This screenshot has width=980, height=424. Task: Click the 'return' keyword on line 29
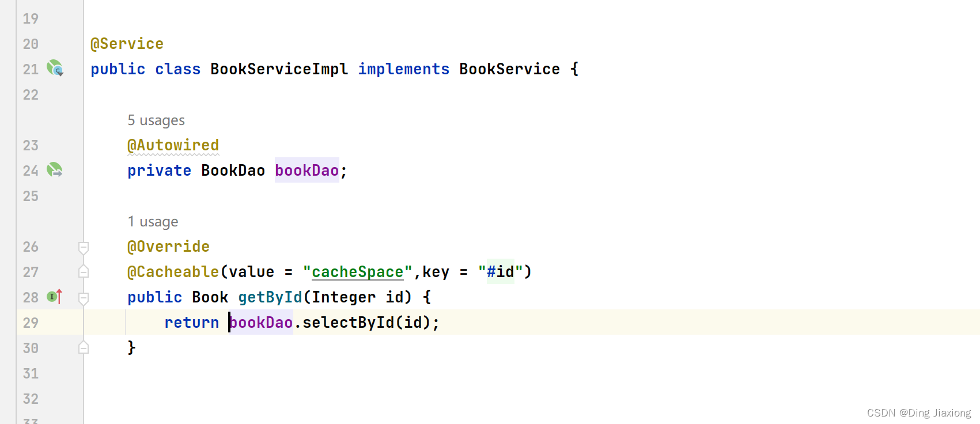[x=192, y=323]
